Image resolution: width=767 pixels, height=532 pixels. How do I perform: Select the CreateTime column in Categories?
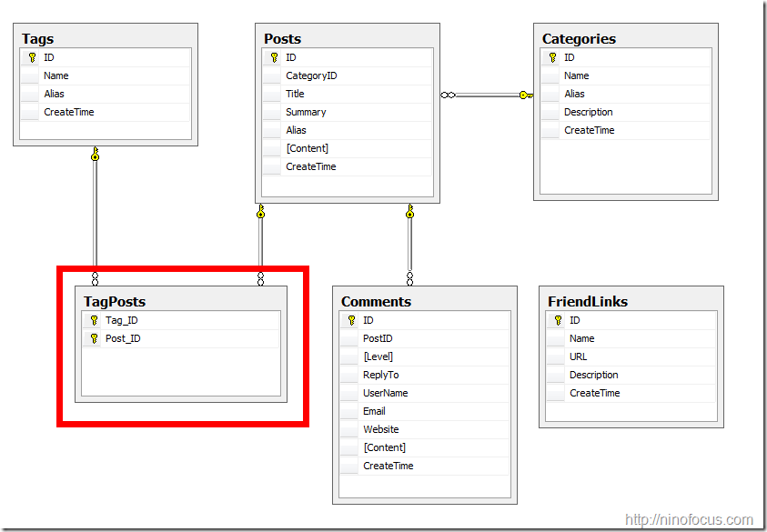(626, 130)
